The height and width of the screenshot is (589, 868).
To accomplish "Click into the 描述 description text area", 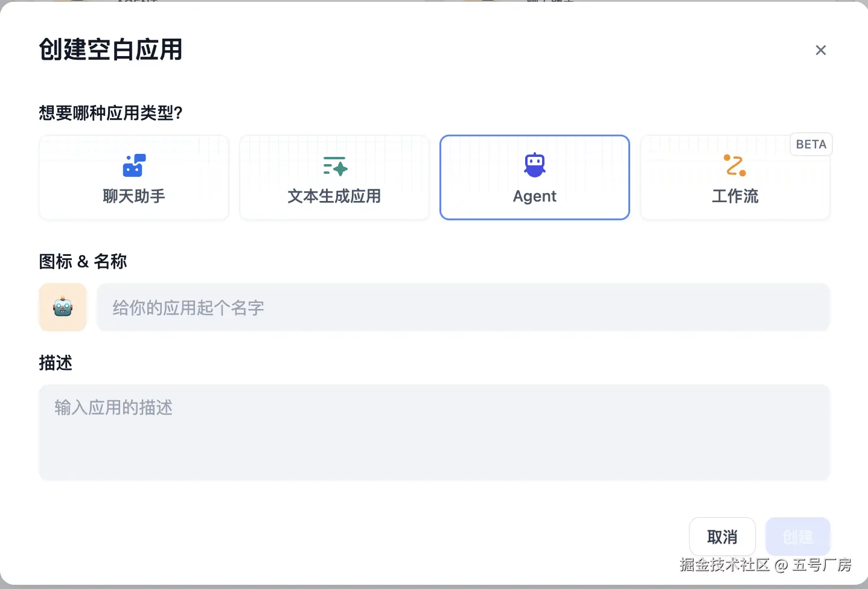I will 435,433.
